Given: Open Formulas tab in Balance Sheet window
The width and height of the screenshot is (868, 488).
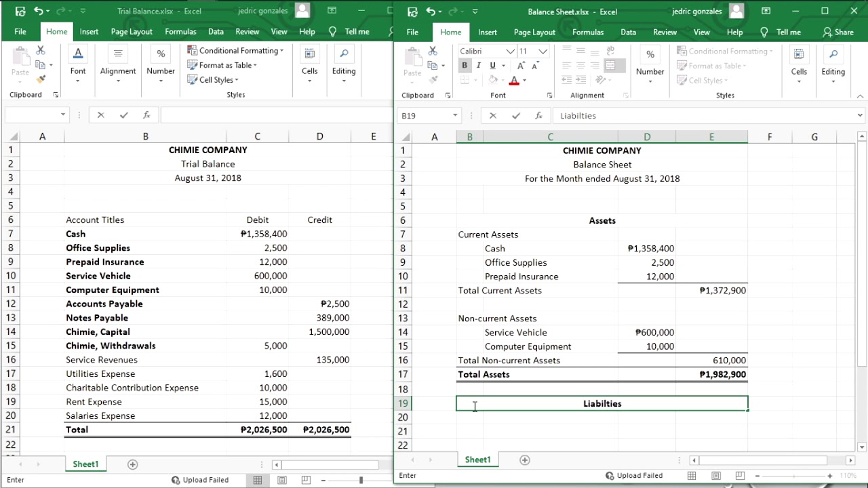Looking at the screenshot, I should (588, 32).
